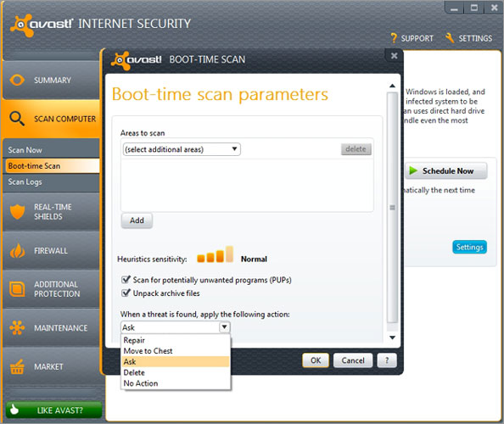
Task: Click the Add button
Action: click(137, 220)
